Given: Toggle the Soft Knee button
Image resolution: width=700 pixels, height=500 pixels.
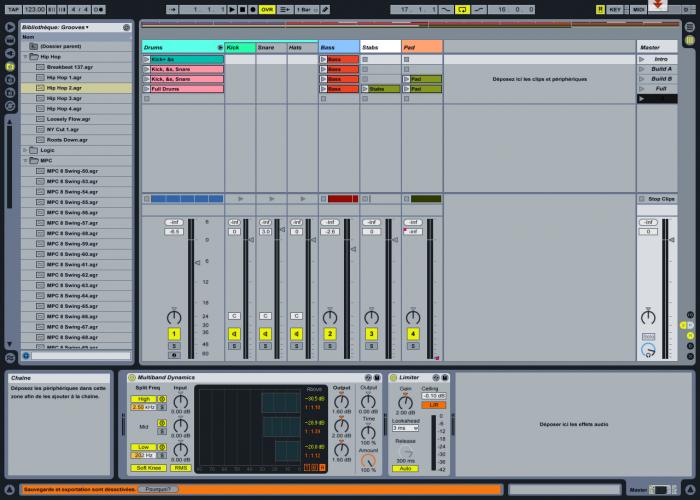Looking at the screenshot, I should 149,468.
